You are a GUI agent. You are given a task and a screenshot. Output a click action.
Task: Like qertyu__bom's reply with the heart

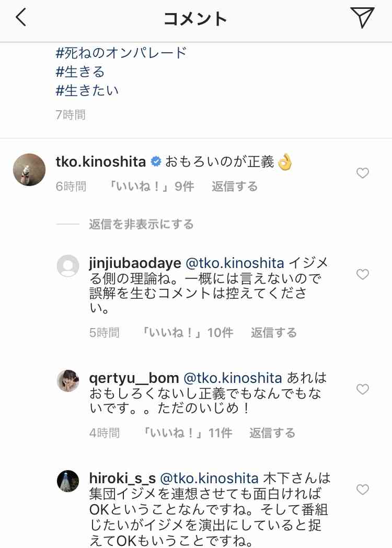[x=363, y=389]
